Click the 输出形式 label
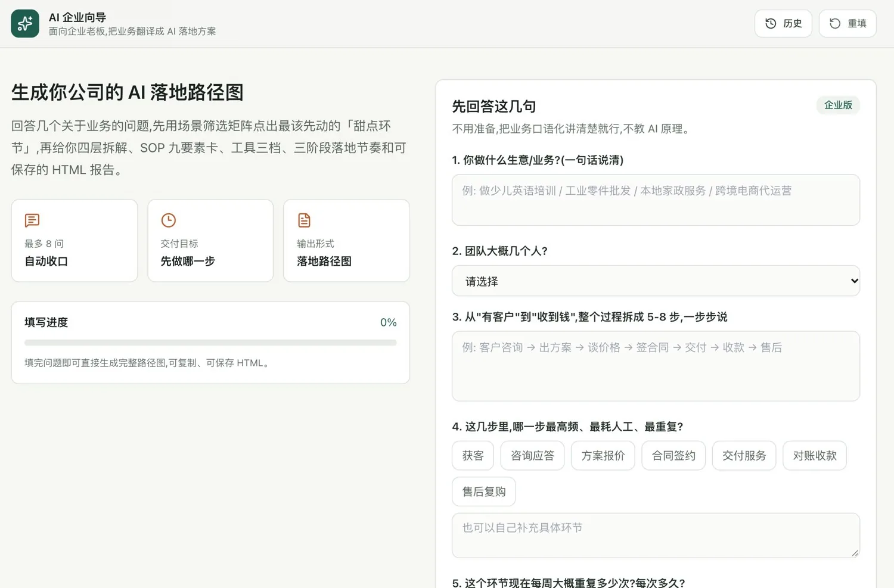Viewport: 894px width, 588px height. 315,244
